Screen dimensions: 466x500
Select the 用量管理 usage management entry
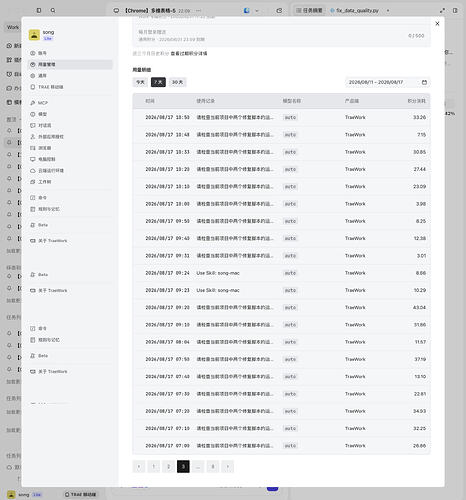[70, 64]
